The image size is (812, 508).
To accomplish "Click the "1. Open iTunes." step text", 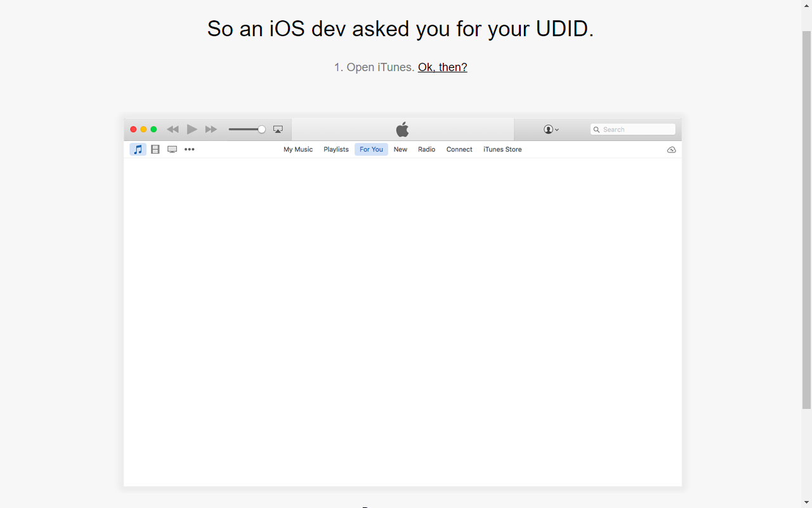I will (x=374, y=67).
